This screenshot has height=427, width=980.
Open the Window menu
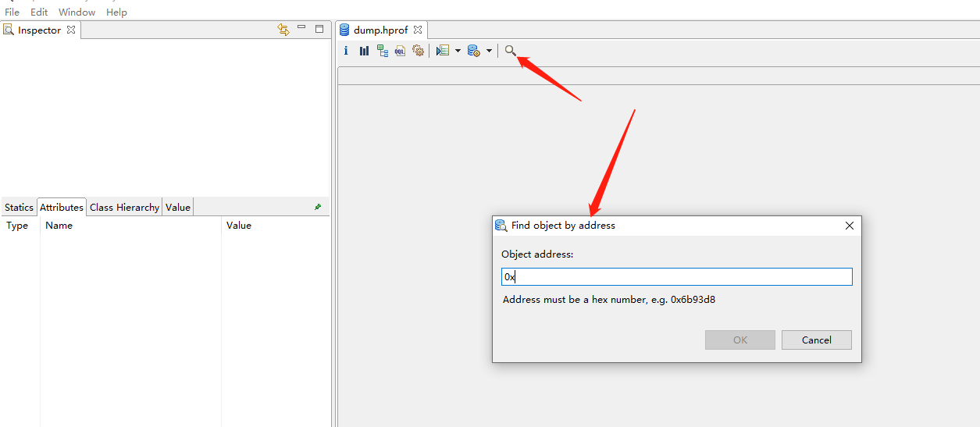(77, 12)
